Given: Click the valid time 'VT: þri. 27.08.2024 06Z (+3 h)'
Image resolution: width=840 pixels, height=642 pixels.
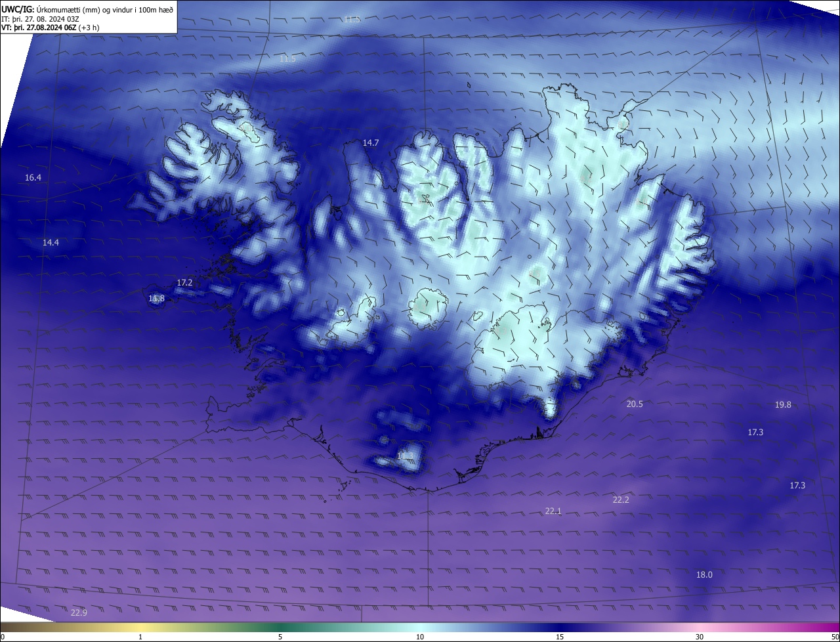Looking at the screenshot, I should (50, 28).
